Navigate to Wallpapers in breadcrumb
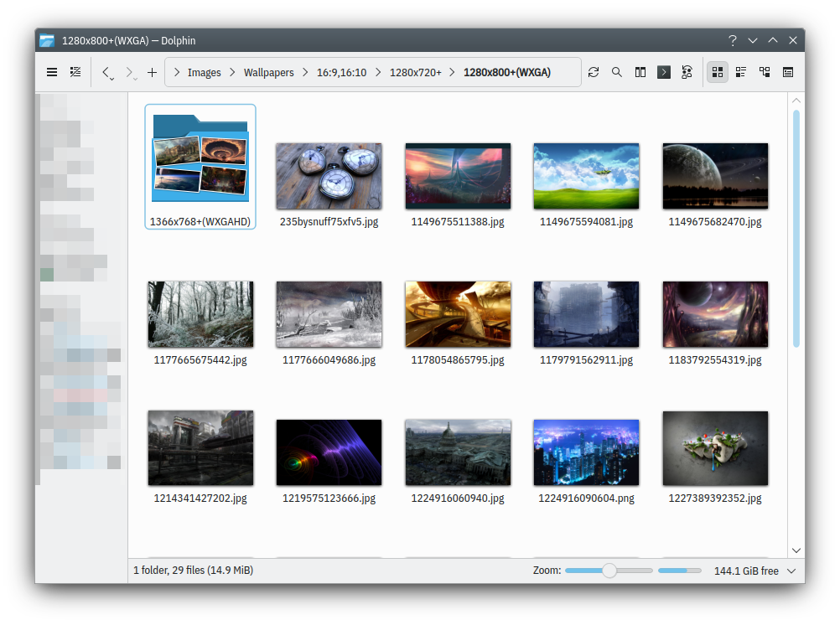840x625 pixels. click(x=269, y=72)
